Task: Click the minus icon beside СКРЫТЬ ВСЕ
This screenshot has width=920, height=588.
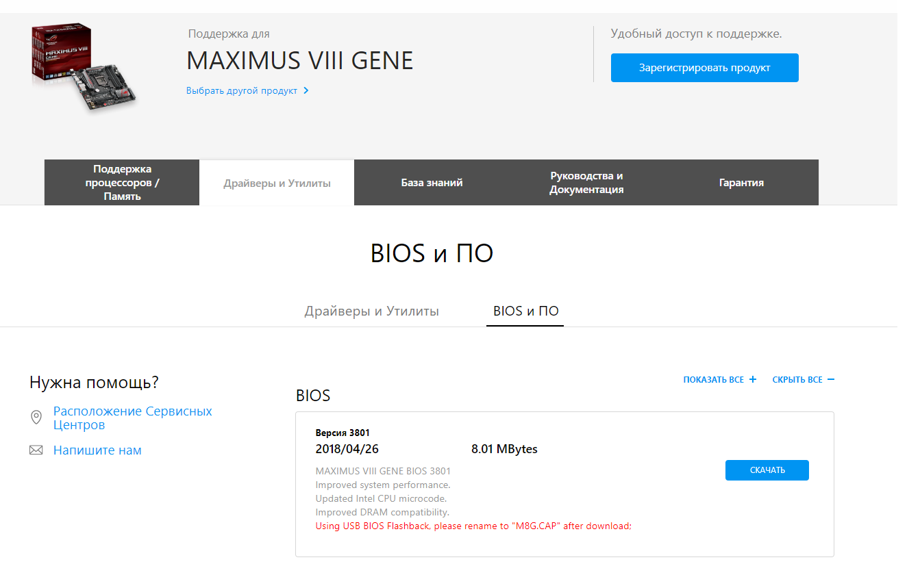Action: 831,379
